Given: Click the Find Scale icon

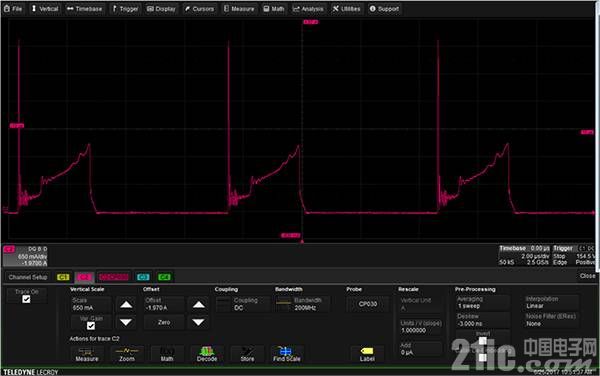Looking at the screenshot, I should tap(287, 354).
